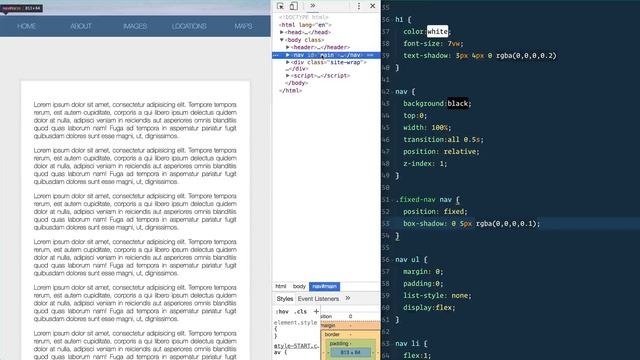The image size is (640, 360).
Task: Expand the div site-wrap node
Action: pyautogui.click(x=288, y=62)
